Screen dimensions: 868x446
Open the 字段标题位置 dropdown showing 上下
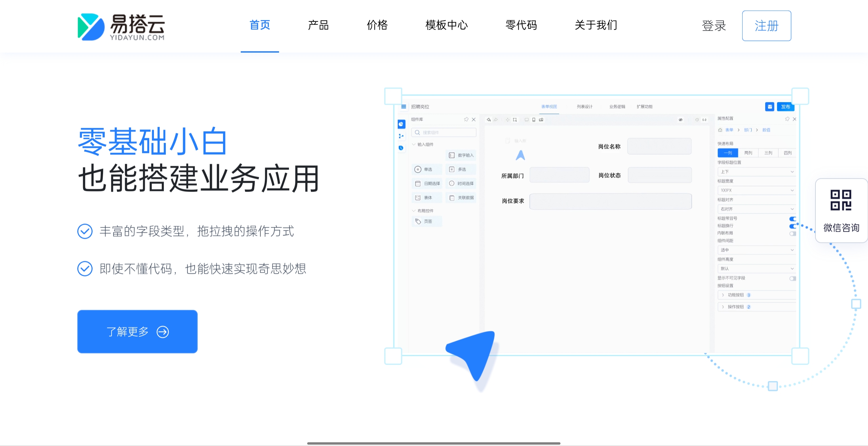tap(757, 172)
